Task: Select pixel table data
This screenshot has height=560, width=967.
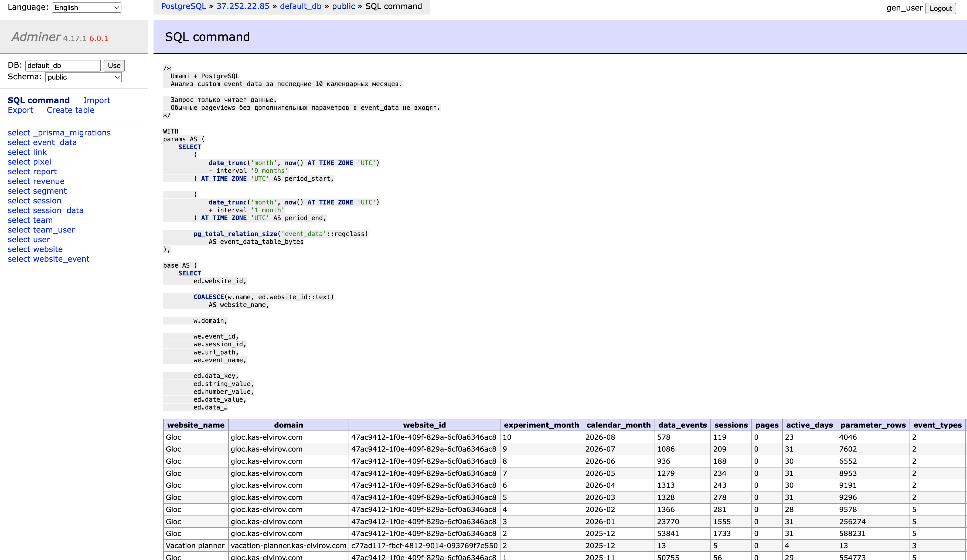Action: point(19,162)
